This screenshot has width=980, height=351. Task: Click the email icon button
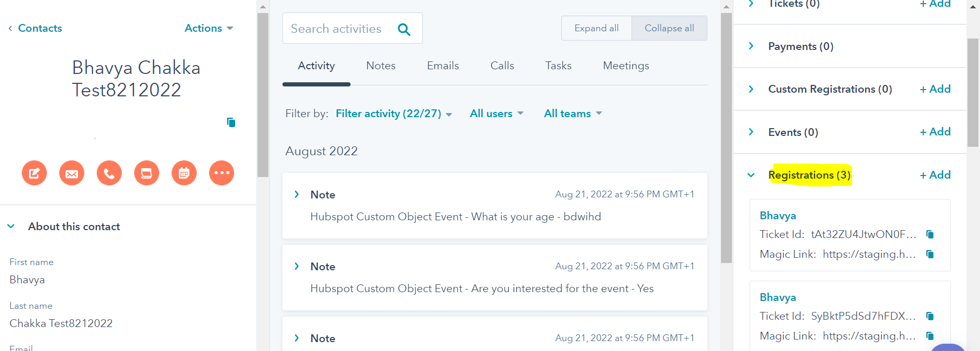click(x=72, y=173)
